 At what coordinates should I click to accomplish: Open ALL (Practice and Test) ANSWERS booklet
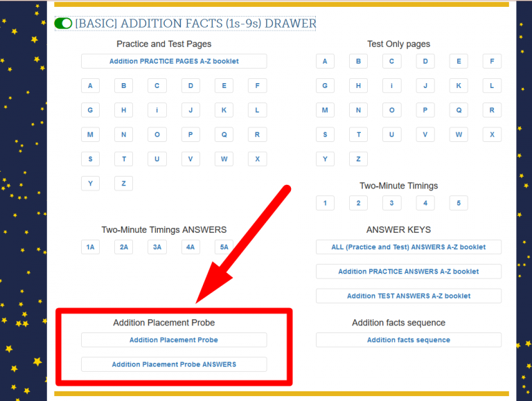409,247
